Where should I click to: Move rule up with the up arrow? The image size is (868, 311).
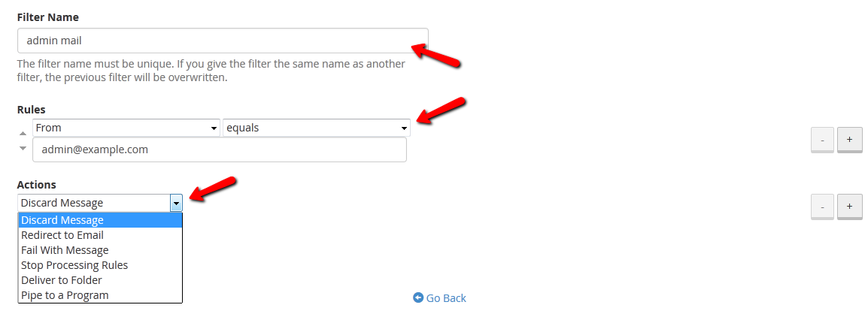tap(23, 133)
